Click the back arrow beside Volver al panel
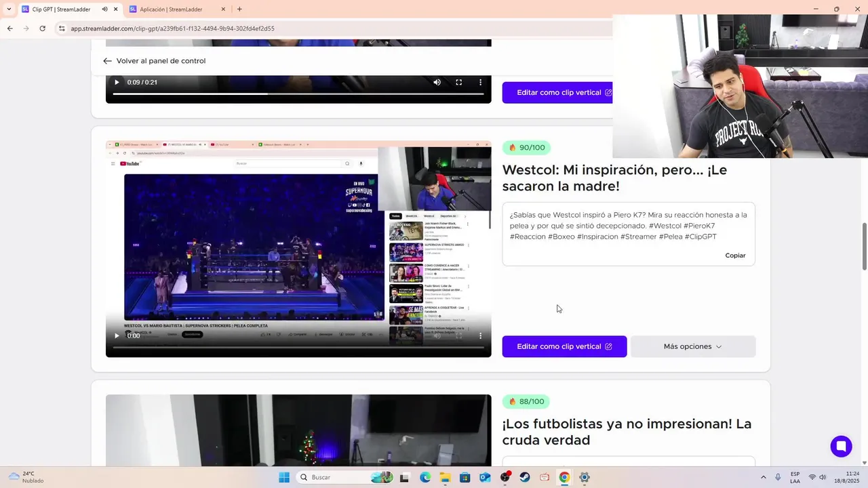Image resolution: width=868 pixels, height=488 pixels. coord(107,61)
